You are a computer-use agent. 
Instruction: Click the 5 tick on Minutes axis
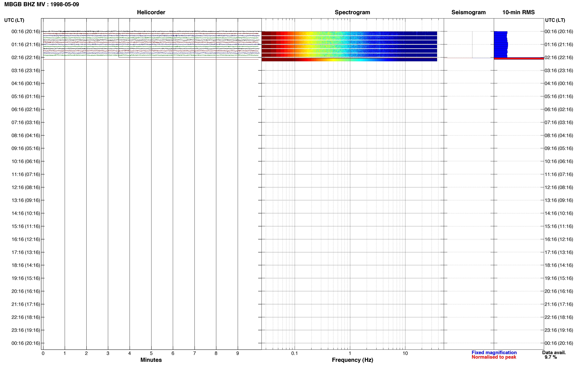[151, 353]
